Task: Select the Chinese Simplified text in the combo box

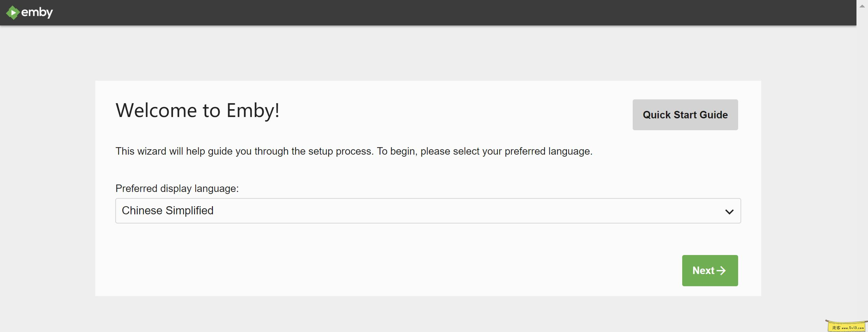Action: 167,211
